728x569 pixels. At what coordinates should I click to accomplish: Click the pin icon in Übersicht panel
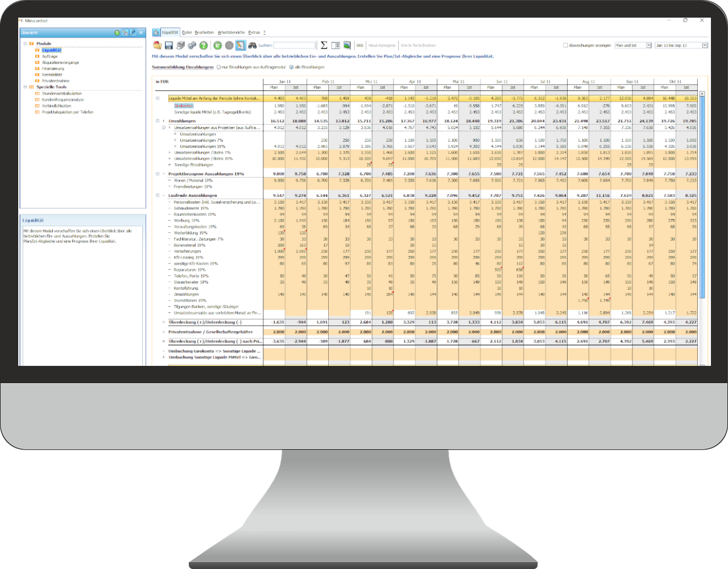coord(133,33)
